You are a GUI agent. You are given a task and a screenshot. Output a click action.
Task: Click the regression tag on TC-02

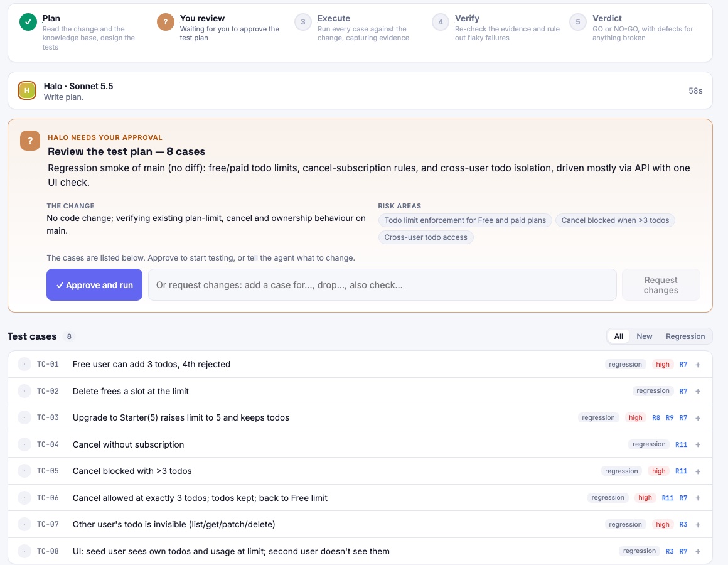click(x=653, y=391)
